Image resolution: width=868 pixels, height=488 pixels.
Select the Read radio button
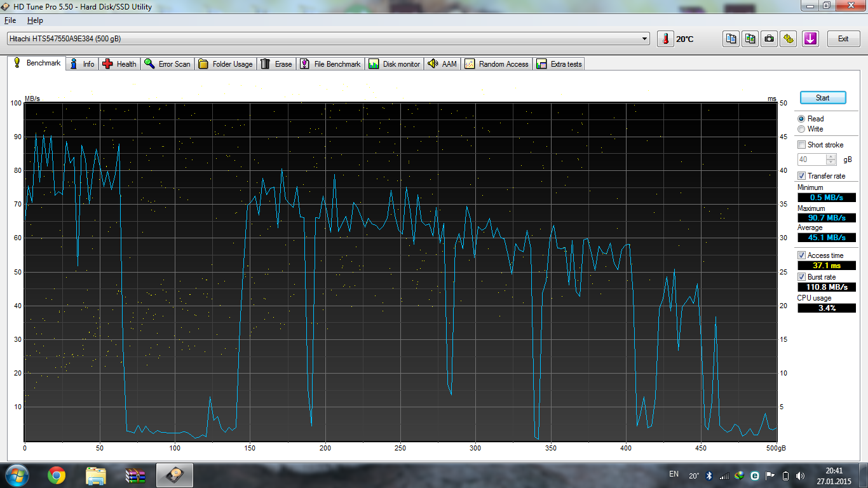tap(801, 119)
